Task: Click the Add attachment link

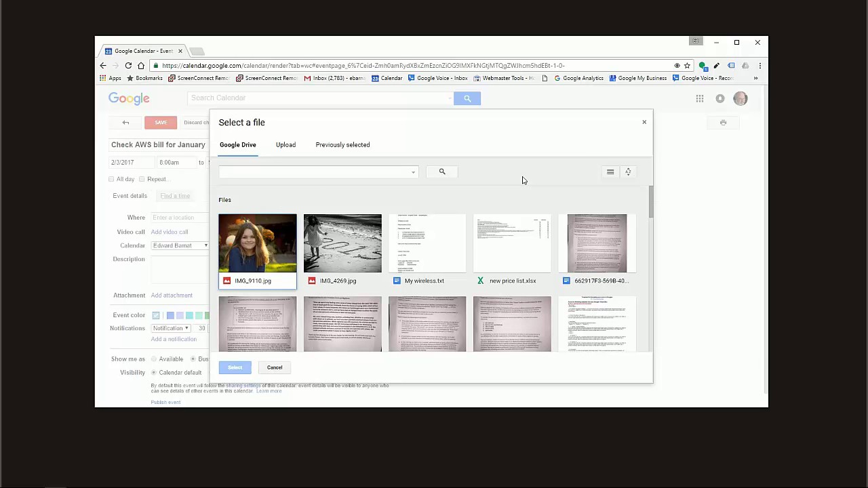Action: (172, 295)
